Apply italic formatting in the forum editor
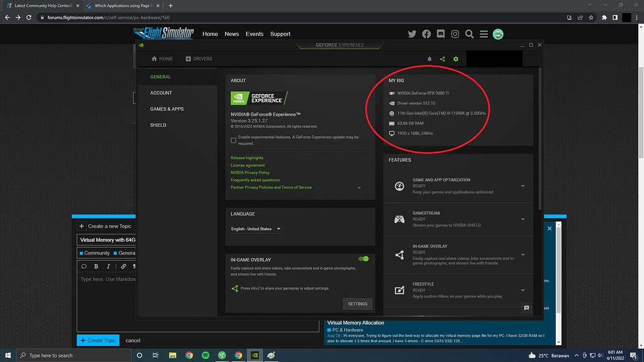 pyautogui.click(x=107, y=266)
